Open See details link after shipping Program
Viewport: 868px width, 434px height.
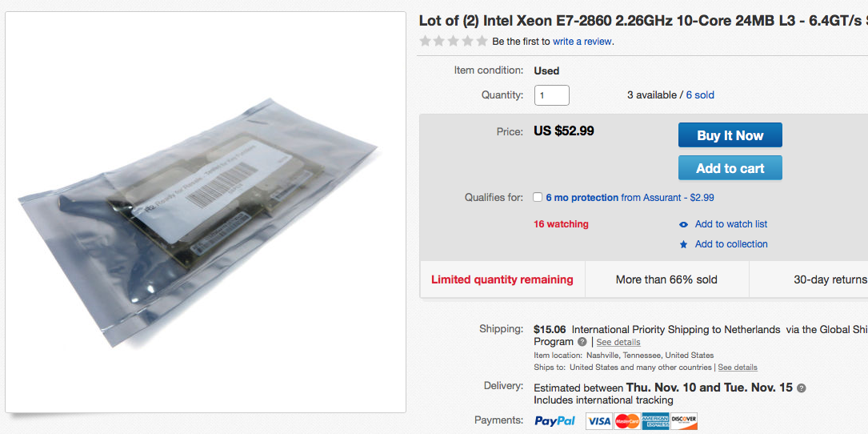pyautogui.click(x=618, y=342)
